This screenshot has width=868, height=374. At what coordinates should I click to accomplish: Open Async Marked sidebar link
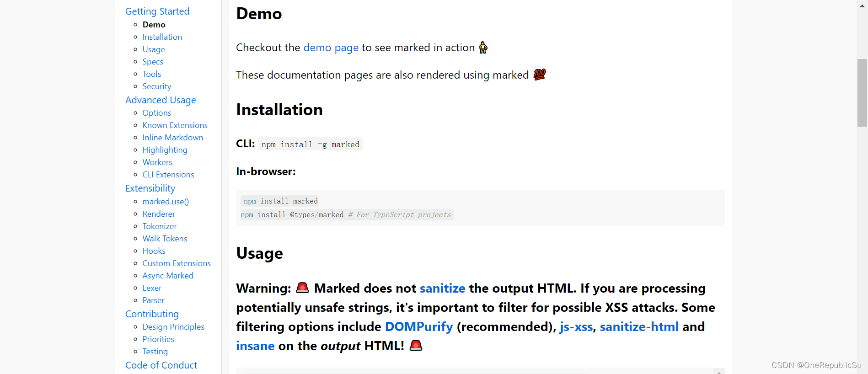[168, 276]
